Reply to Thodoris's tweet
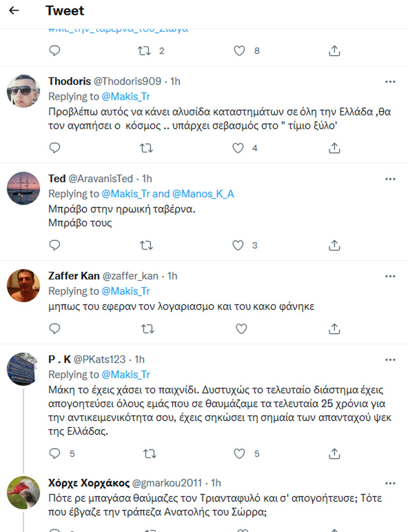408x532 pixels. (55, 148)
